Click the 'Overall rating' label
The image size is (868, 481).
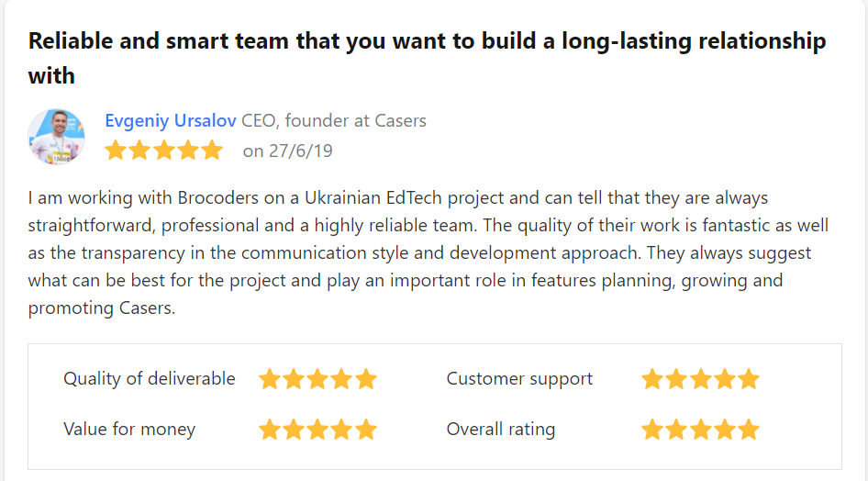tap(500, 429)
